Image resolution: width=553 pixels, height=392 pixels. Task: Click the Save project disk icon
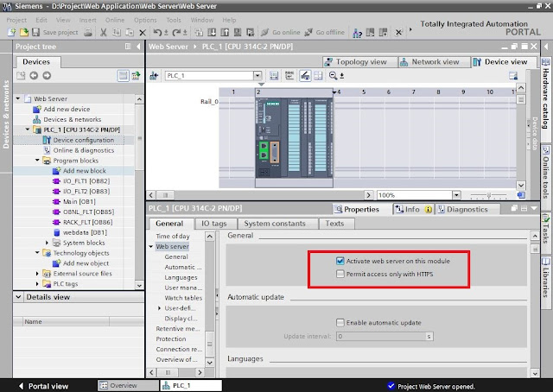point(35,33)
